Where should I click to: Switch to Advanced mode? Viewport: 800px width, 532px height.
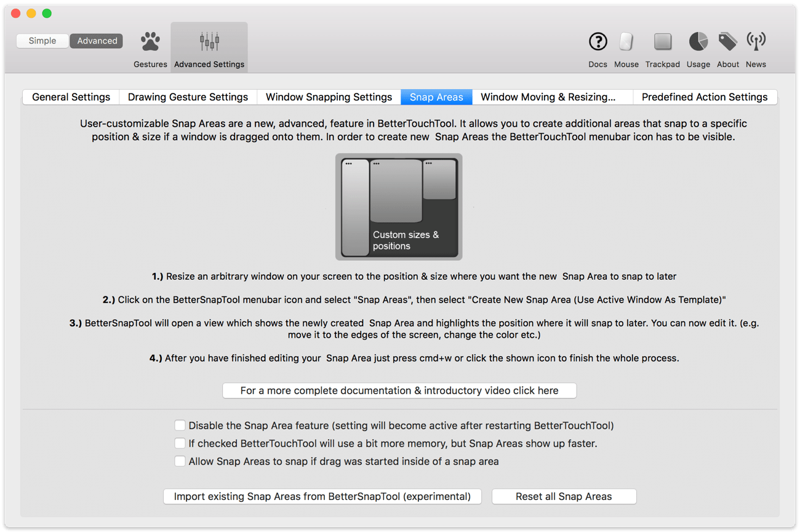pos(97,41)
